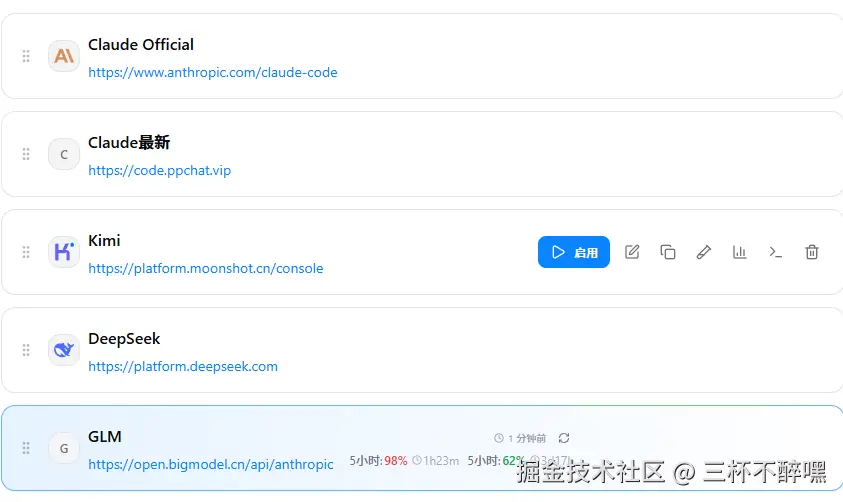Image resolution: width=843 pixels, height=502 pixels.
Task: Click the DeepSeek row drag handle
Action: tap(26, 350)
